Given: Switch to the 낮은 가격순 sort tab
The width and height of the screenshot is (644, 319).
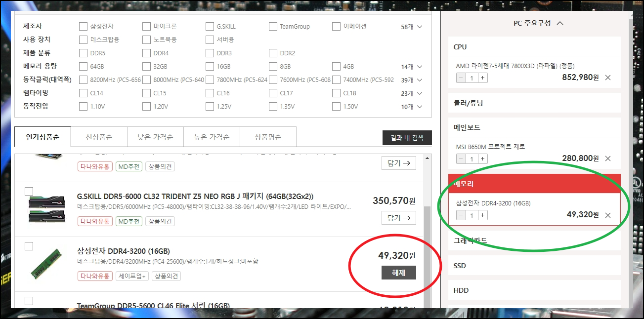Looking at the screenshot, I should point(155,137).
